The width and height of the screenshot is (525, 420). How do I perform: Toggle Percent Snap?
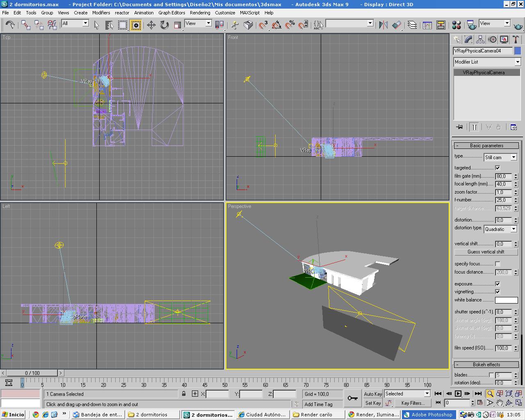coord(290,25)
